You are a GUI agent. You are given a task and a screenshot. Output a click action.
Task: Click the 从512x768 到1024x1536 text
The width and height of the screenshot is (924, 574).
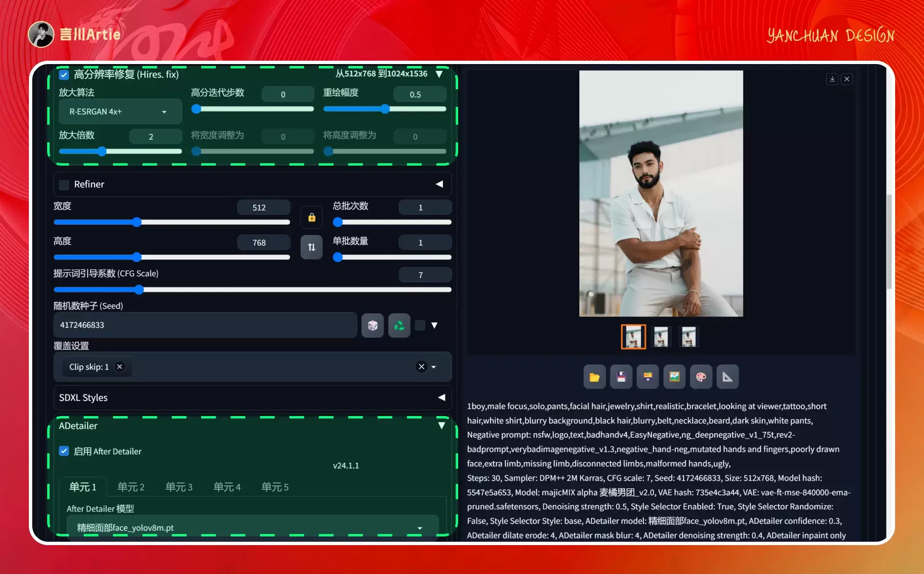point(381,74)
